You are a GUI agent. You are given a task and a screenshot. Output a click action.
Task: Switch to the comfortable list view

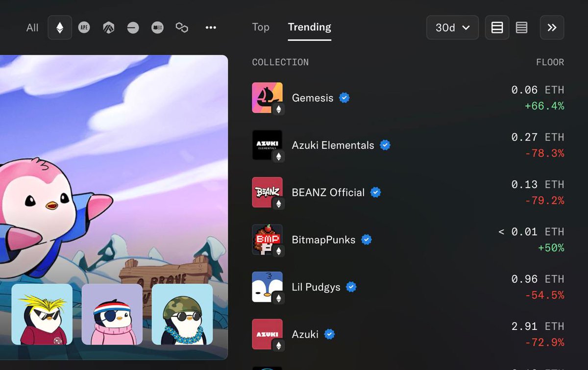(x=497, y=27)
